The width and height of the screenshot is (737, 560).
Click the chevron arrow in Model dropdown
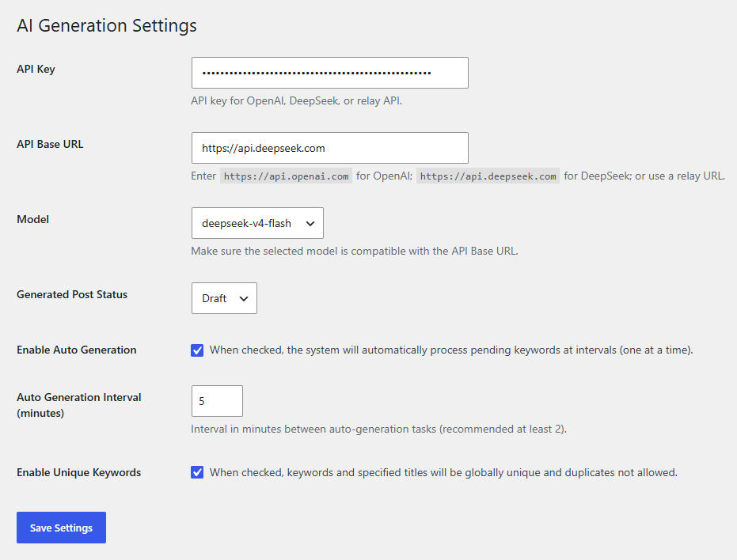(310, 224)
